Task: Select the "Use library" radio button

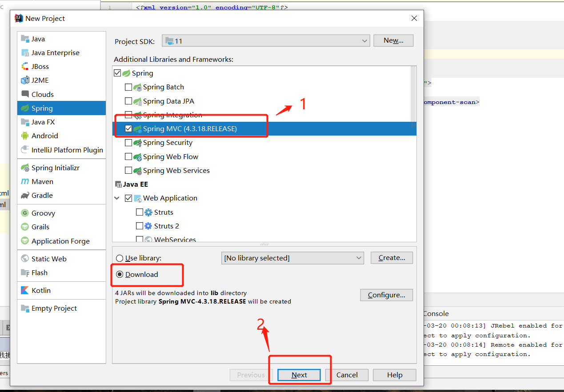Action: [120, 258]
